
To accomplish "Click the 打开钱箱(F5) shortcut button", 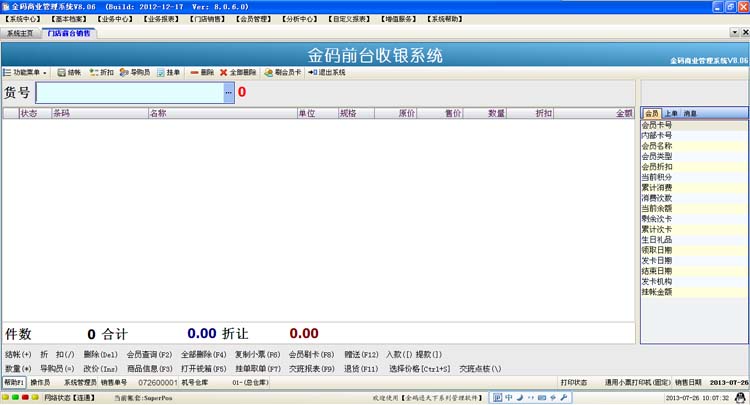I will tap(203, 369).
